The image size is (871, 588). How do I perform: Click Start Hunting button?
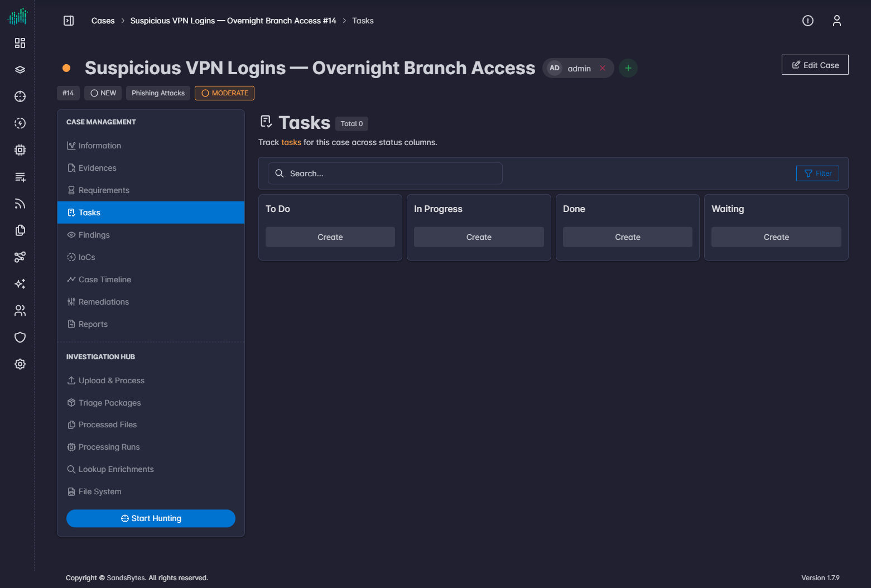coord(151,518)
